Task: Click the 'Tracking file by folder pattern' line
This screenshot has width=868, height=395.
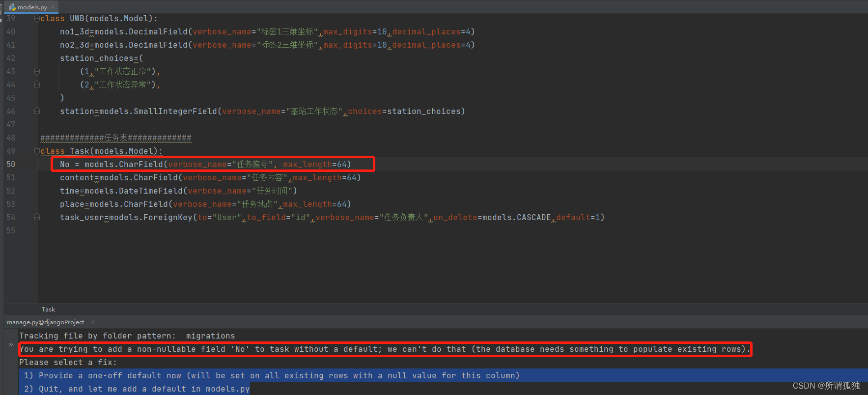Action: pos(127,336)
